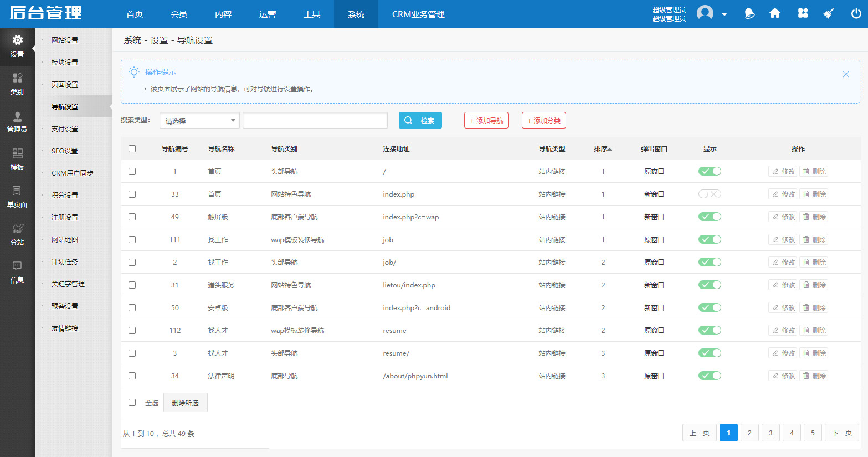This screenshot has height=457, width=868.
Task: Click 修改 for row number 3 找人才
Action: click(783, 353)
